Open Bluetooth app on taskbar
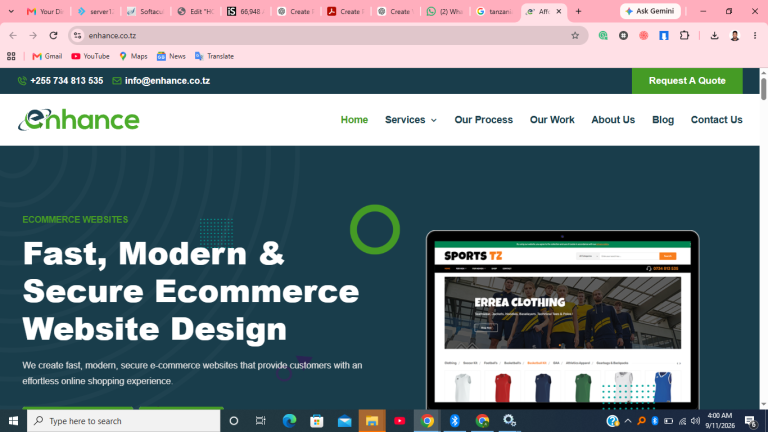This screenshot has width=768, height=432. (x=455, y=421)
